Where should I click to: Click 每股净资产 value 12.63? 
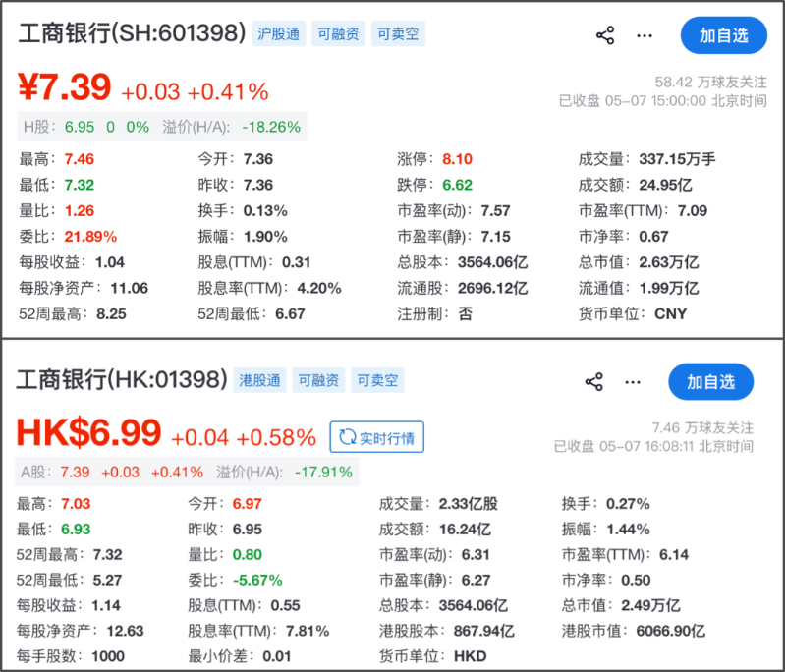pyautogui.click(x=125, y=631)
